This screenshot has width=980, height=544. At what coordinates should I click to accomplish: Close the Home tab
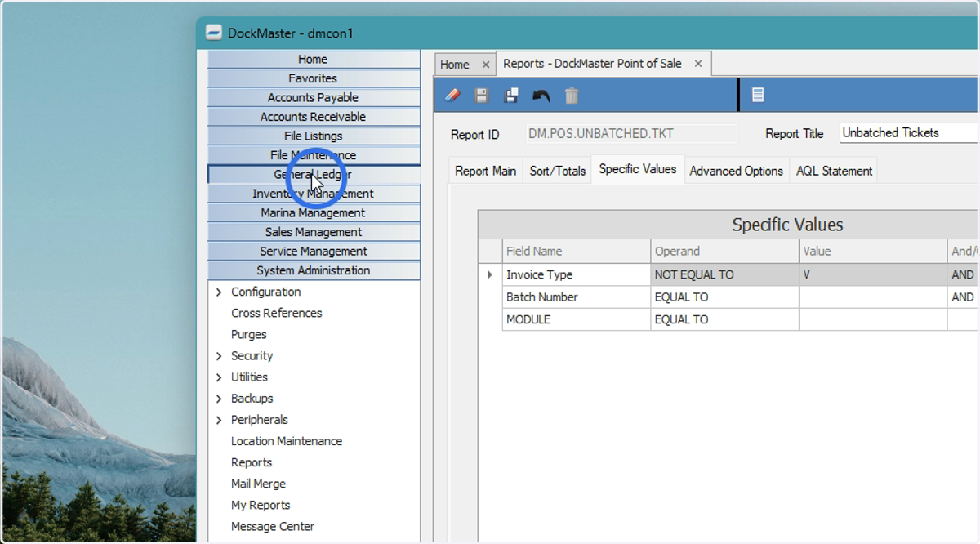pos(485,65)
